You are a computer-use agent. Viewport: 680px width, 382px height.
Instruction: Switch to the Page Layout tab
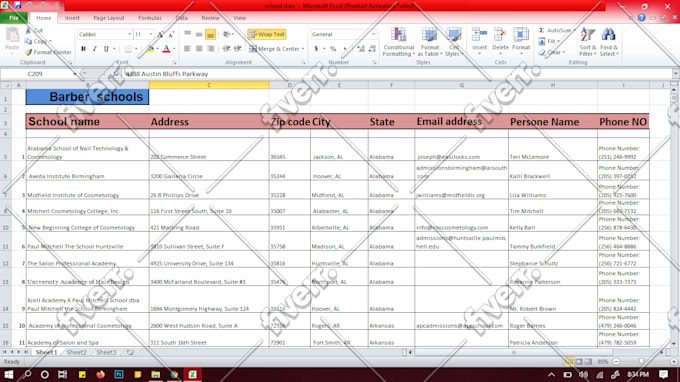click(109, 18)
